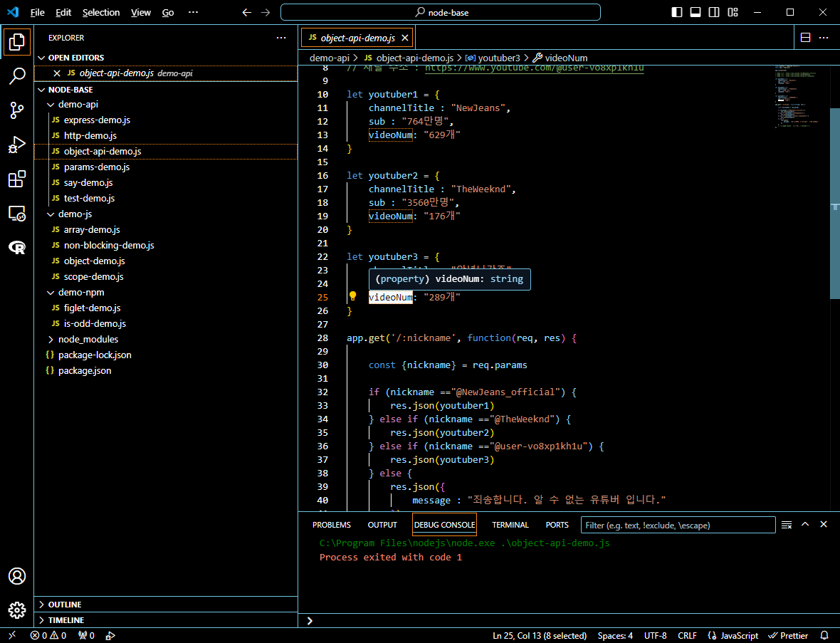Open Remote Explorer activity bar icon

tap(16, 213)
